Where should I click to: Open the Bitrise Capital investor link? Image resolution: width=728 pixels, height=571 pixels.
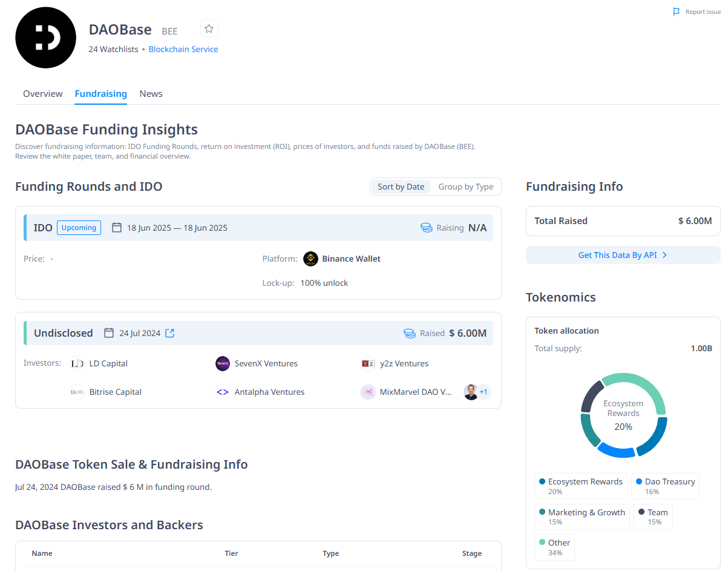point(116,392)
